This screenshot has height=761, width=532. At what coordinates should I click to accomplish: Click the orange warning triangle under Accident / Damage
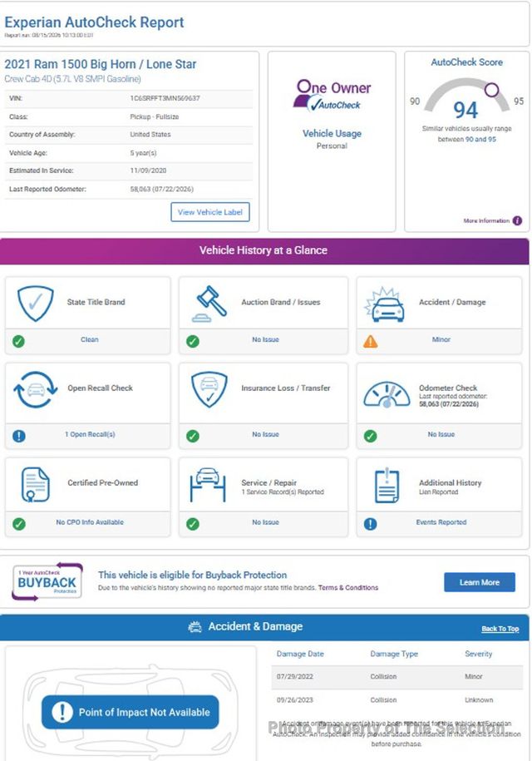pyautogui.click(x=370, y=341)
